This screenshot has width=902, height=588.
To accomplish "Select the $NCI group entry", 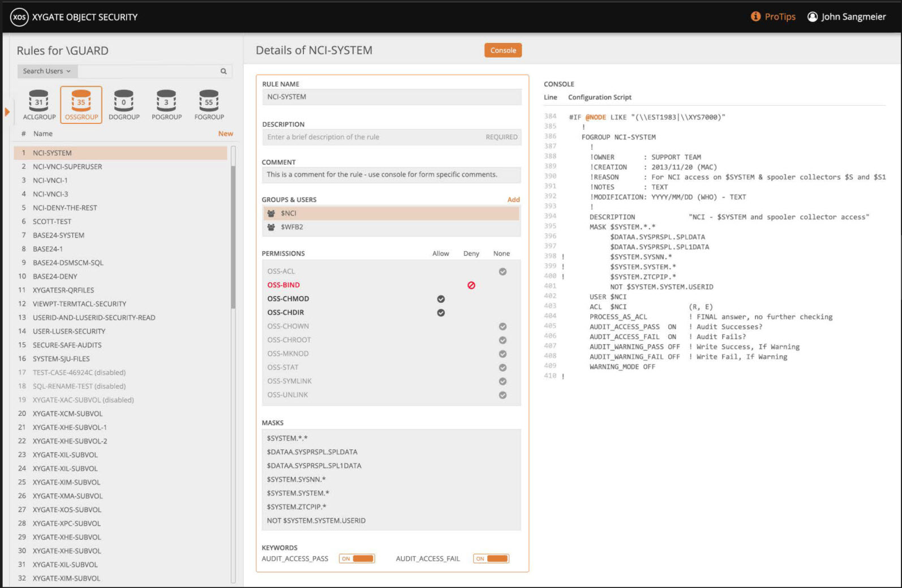I will [x=392, y=213].
